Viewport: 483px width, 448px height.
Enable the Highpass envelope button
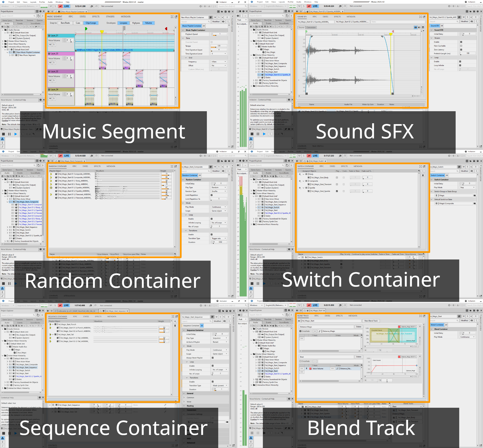[x=136, y=23]
